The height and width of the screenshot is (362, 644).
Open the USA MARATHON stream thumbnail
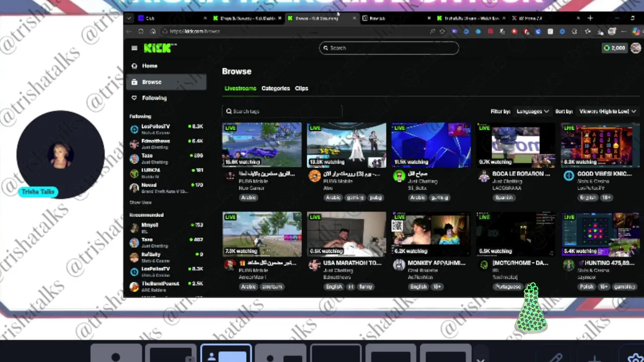pos(347,234)
